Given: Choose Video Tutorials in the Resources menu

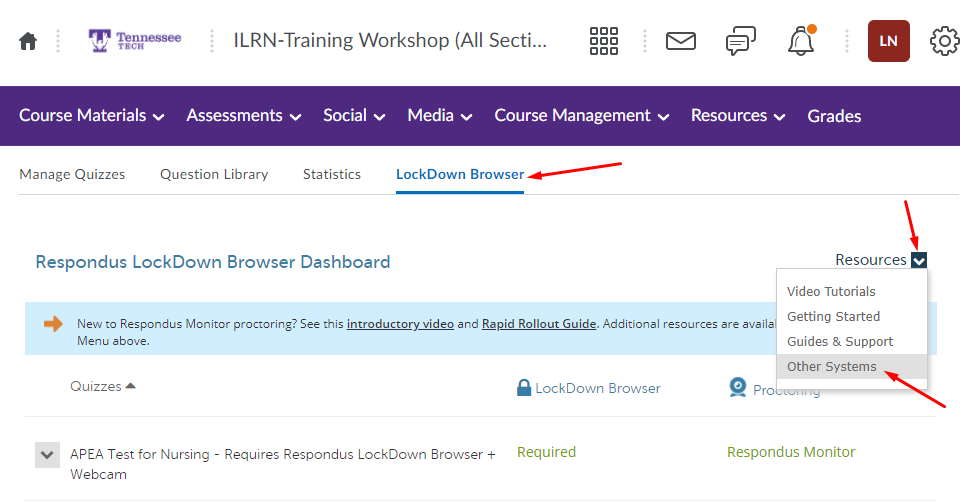Looking at the screenshot, I should tap(831, 292).
